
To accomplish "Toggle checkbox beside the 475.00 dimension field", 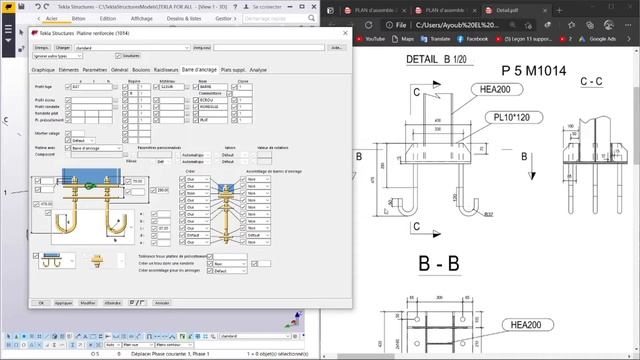I will tap(36, 204).
